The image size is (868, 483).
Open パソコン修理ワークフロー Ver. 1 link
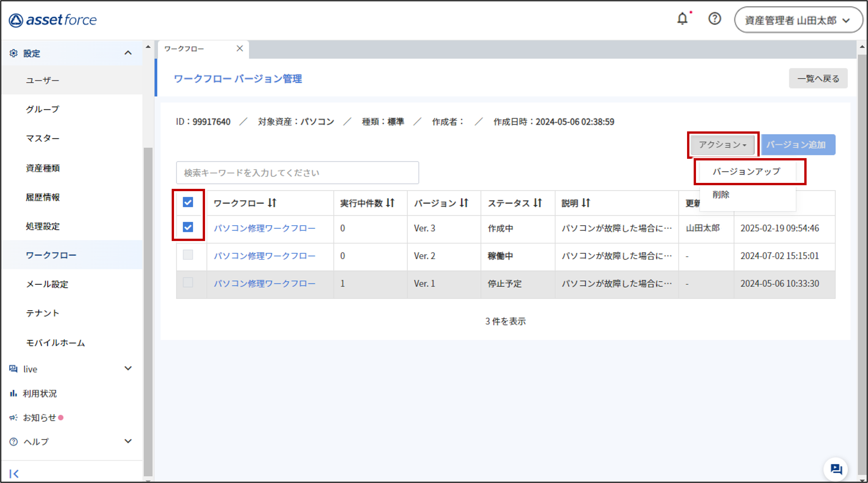click(264, 284)
